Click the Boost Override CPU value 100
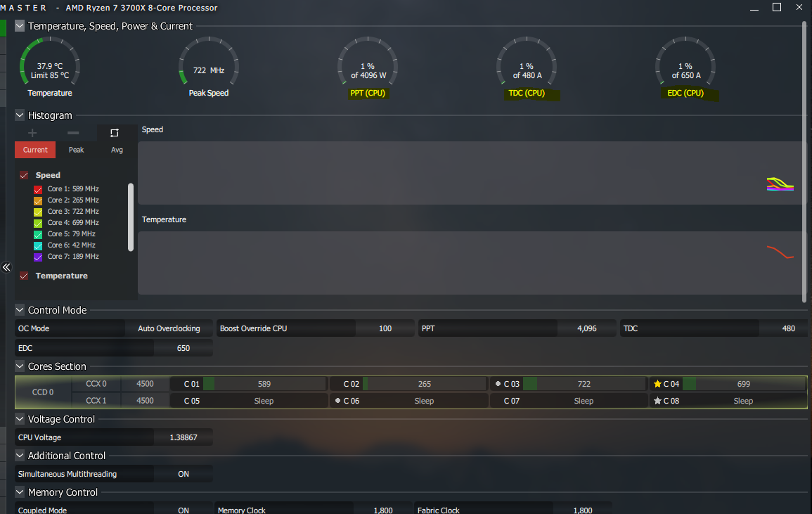The width and height of the screenshot is (812, 514). pyautogui.click(x=385, y=328)
